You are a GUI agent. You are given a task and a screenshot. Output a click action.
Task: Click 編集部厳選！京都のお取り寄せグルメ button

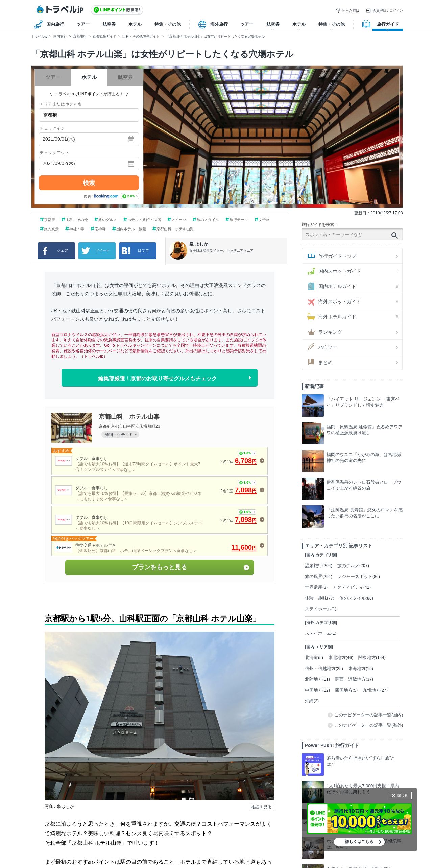coord(160,378)
